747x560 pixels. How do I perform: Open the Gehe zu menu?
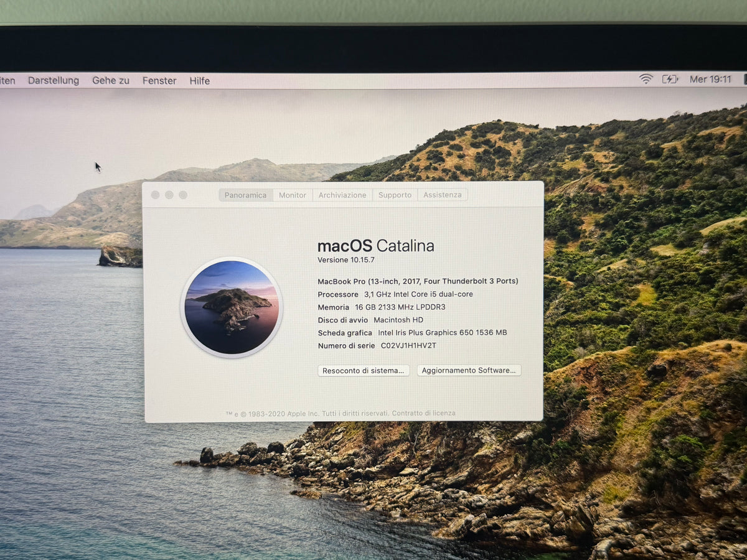pos(111,80)
